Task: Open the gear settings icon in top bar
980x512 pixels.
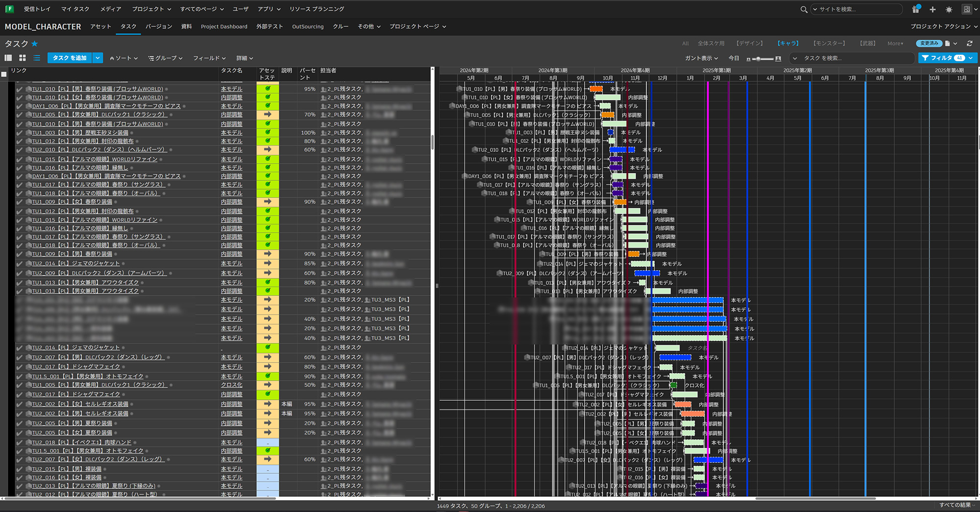Action: click(949, 9)
